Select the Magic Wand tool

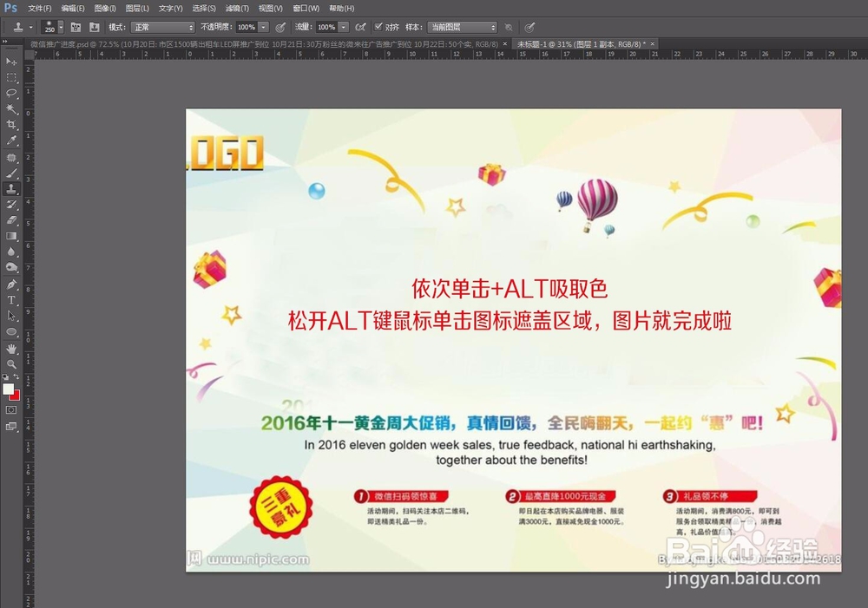click(x=11, y=108)
